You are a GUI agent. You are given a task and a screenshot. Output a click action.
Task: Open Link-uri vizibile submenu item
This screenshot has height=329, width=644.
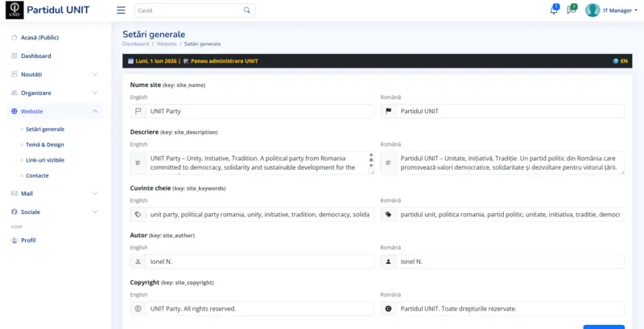point(45,160)
